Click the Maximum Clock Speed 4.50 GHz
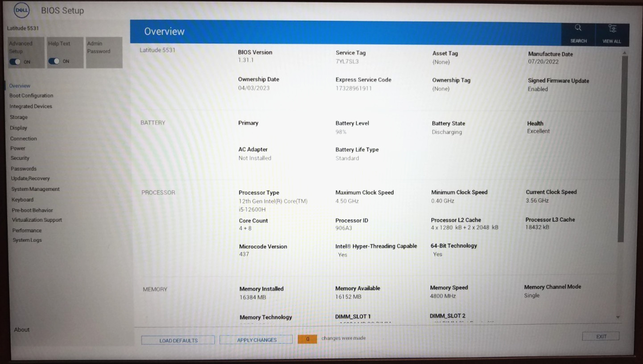This screenshot has height=364, width=643. click(347, 201)
